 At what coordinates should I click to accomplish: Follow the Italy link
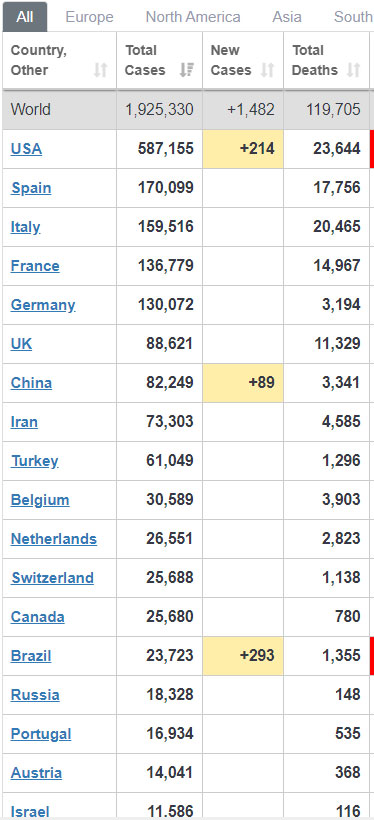tap(25, 227)
